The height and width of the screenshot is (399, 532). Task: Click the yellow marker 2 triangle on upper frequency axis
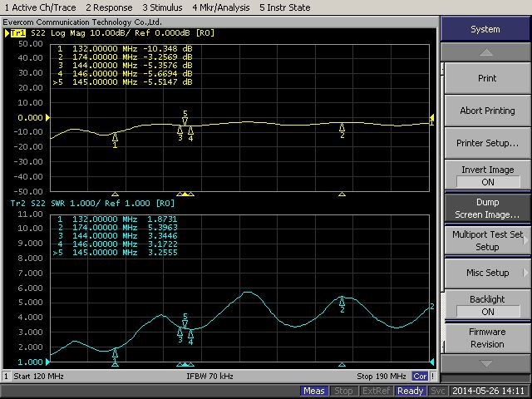342,194
